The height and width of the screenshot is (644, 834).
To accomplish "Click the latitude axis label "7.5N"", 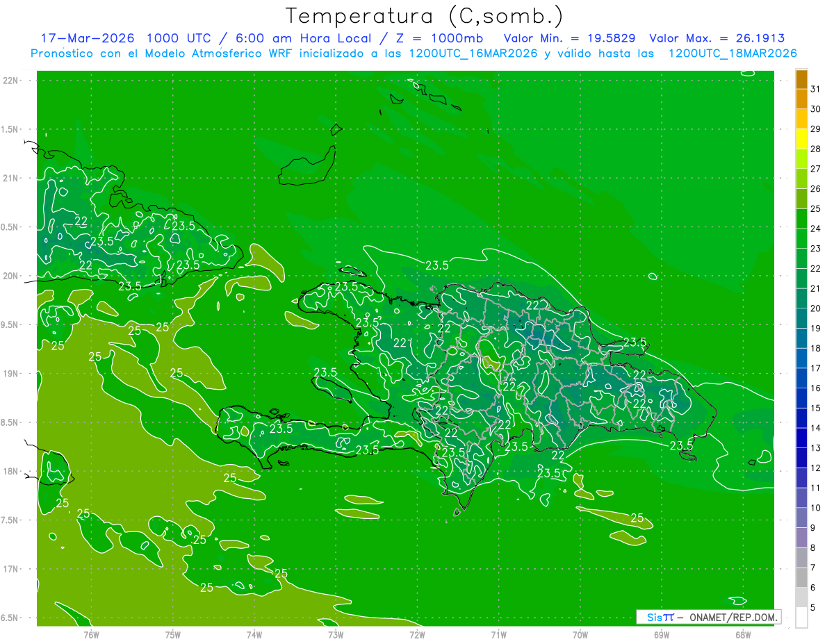I will click(x=10, y=520).
